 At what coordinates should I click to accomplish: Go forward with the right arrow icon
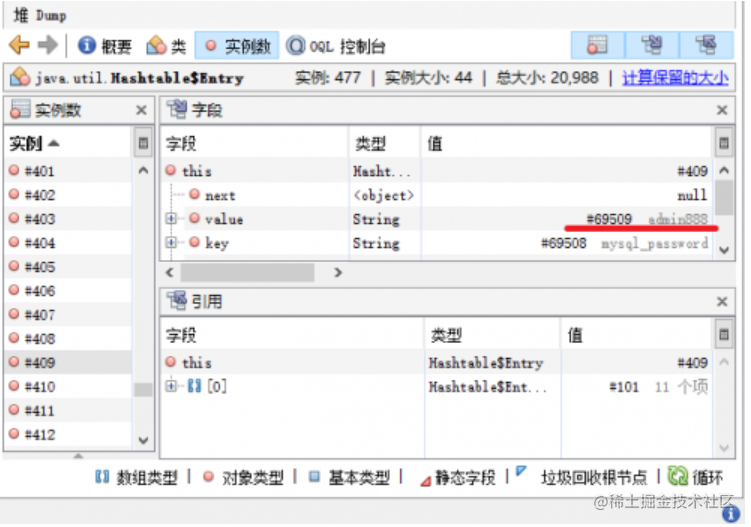click(47, 46)
